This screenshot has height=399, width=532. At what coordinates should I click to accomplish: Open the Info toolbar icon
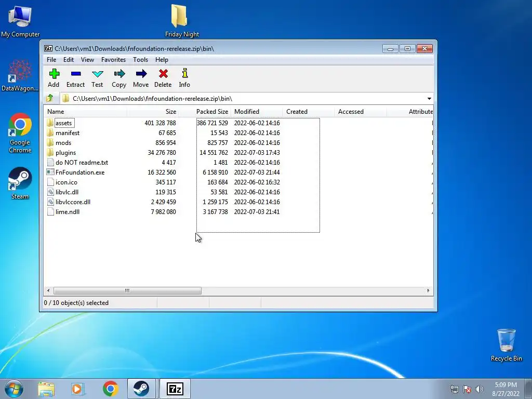(x=184, y=73)
